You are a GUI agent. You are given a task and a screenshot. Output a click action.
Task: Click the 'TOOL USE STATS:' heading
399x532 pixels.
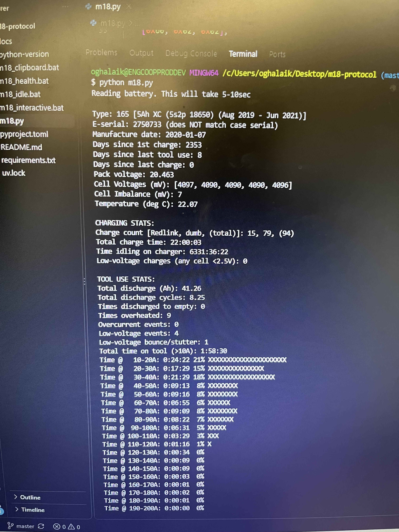pos(126,279)
